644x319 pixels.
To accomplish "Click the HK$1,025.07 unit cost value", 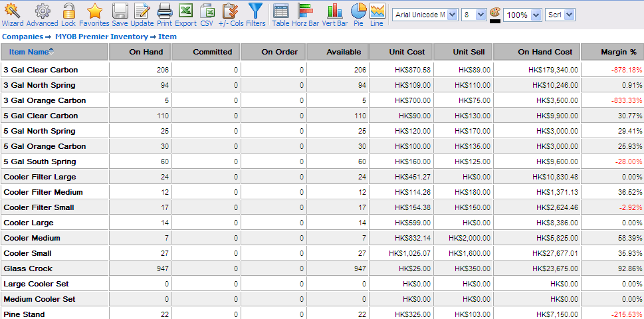I will click(x=409, y=253).
